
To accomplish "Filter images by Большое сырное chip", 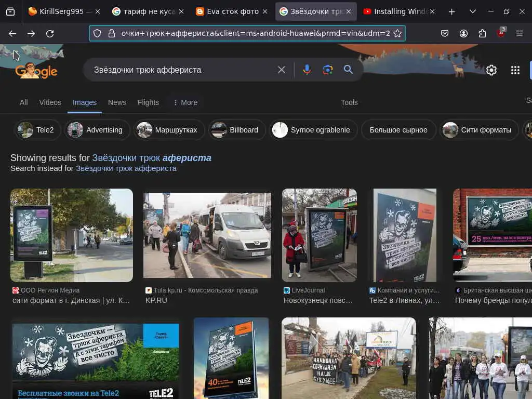I will [x=398, y=130].
